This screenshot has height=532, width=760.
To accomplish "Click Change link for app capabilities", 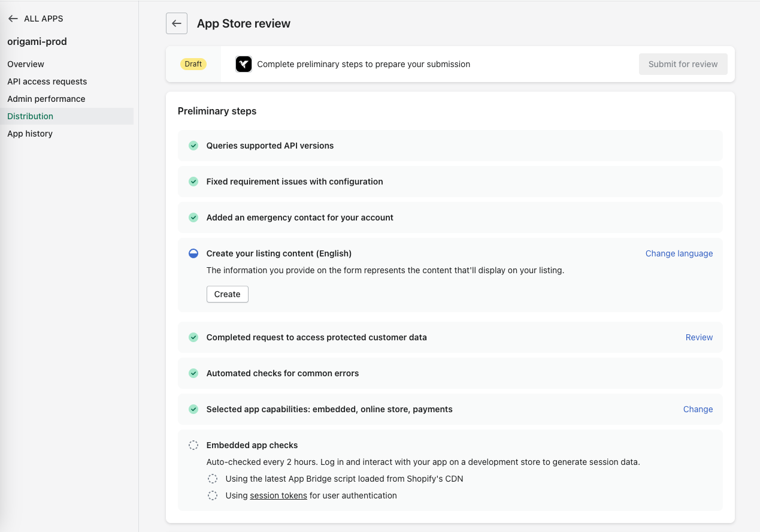I will [x=698, y=409].
